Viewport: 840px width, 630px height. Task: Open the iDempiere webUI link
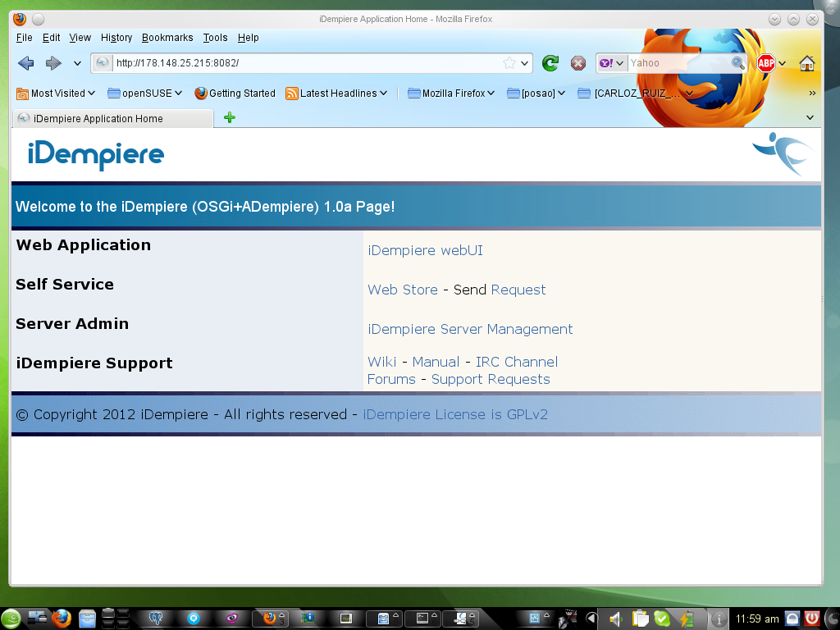pyautogui.click(x=426, y=250)
